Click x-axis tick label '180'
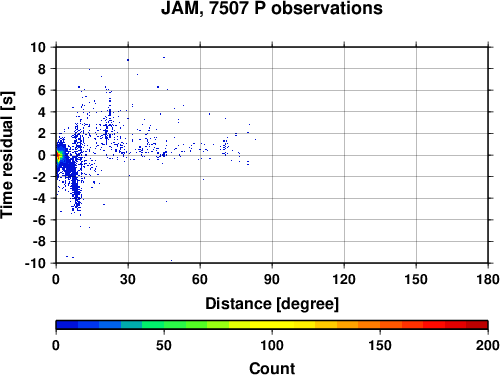Viewport: 500px width, 375px height. click(488, 279)
